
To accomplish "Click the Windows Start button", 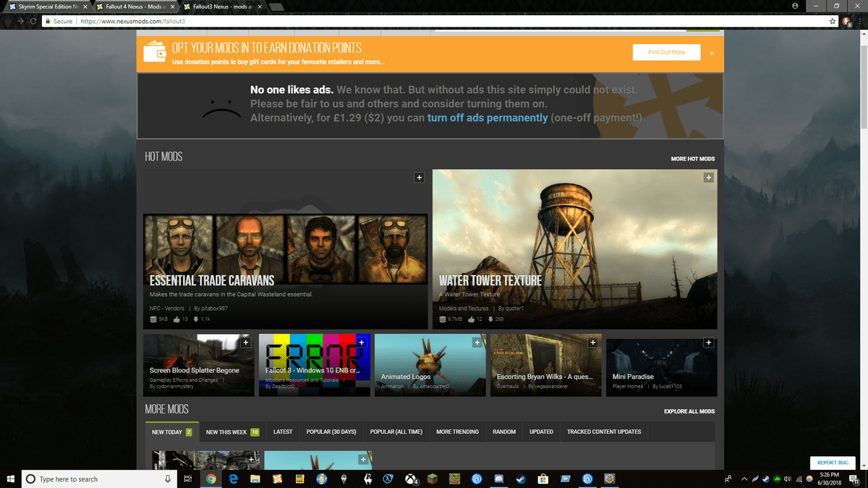I will point(10,479).
